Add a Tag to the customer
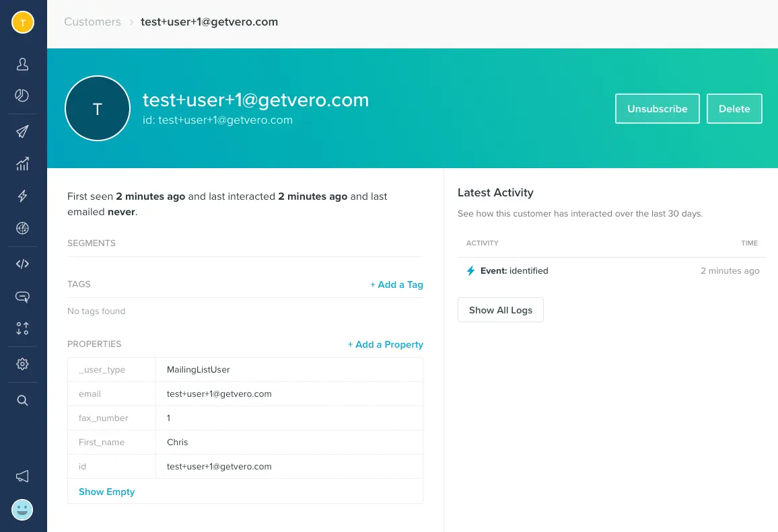The width and height of the screenshot is (778, 532). point(396,284)
